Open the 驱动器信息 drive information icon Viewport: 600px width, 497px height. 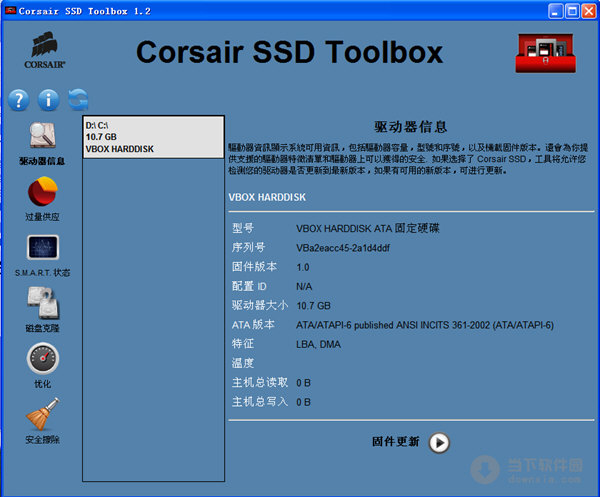tap(43, 135)
